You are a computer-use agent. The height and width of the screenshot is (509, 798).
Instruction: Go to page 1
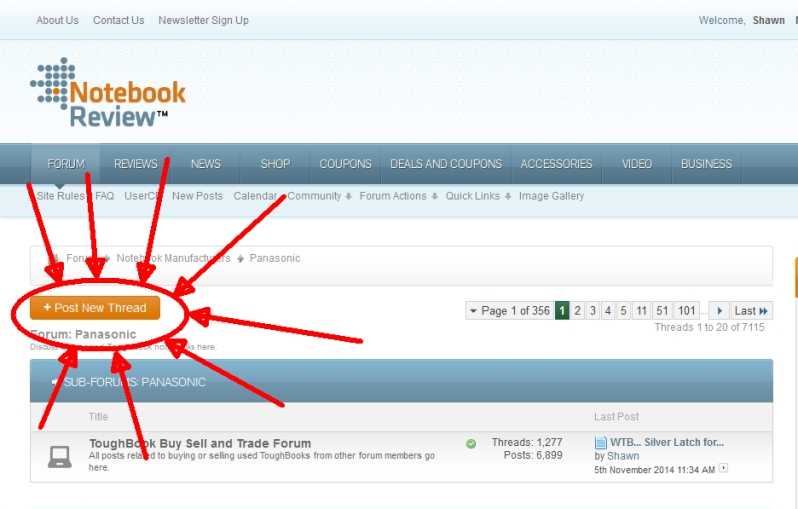point(562,310)
